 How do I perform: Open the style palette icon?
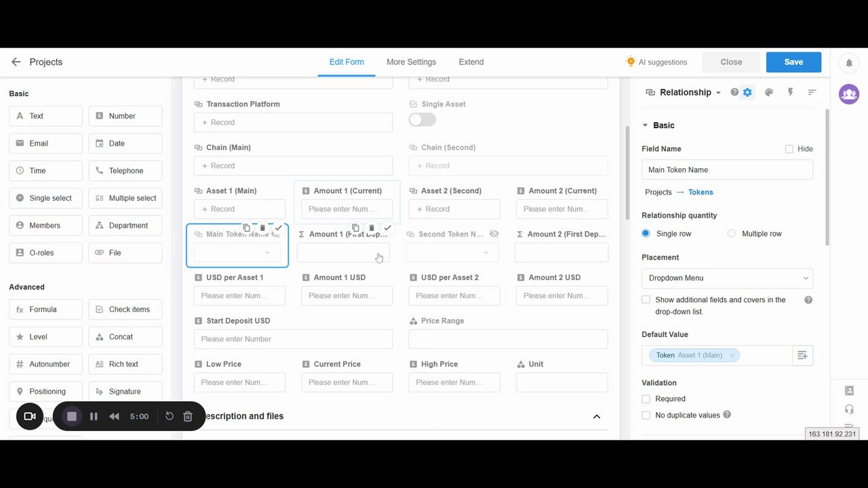click(x=769, y=92)
